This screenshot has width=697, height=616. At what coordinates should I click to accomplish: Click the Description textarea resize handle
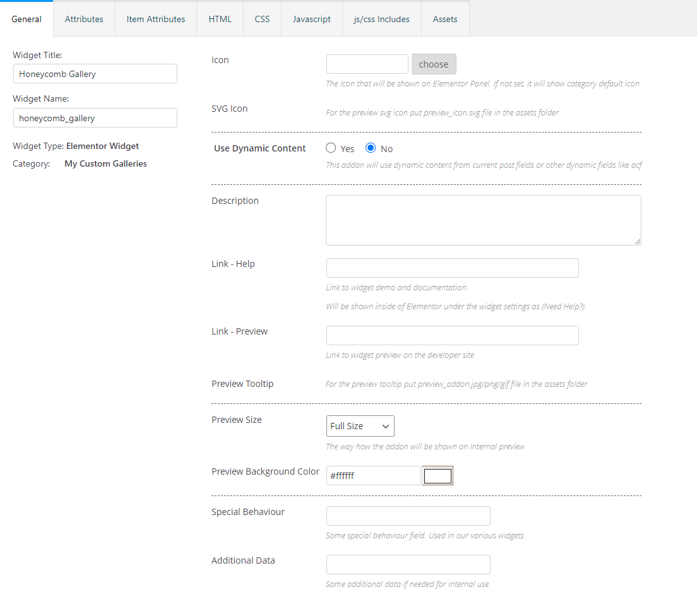coord(638,242)
